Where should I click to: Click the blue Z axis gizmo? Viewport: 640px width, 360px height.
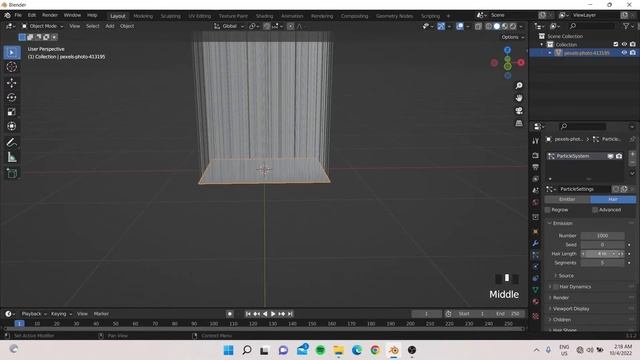pos(507,50)
